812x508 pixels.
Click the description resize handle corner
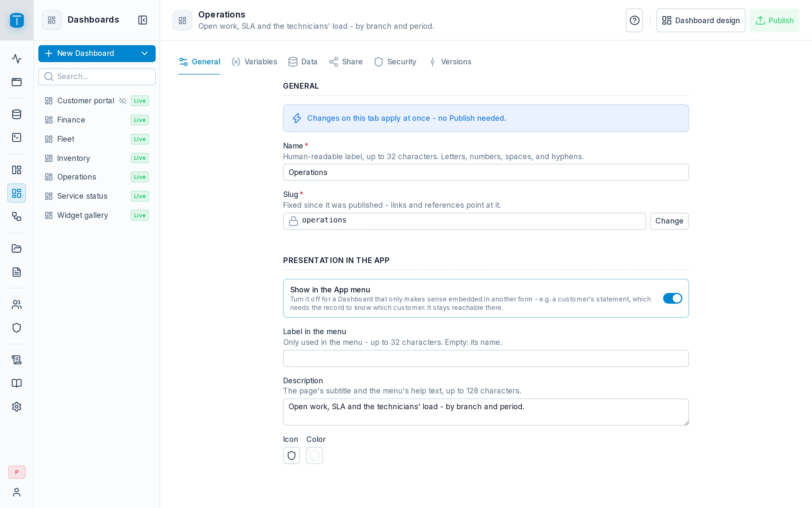pyautogui.click(x=686, y=423)
